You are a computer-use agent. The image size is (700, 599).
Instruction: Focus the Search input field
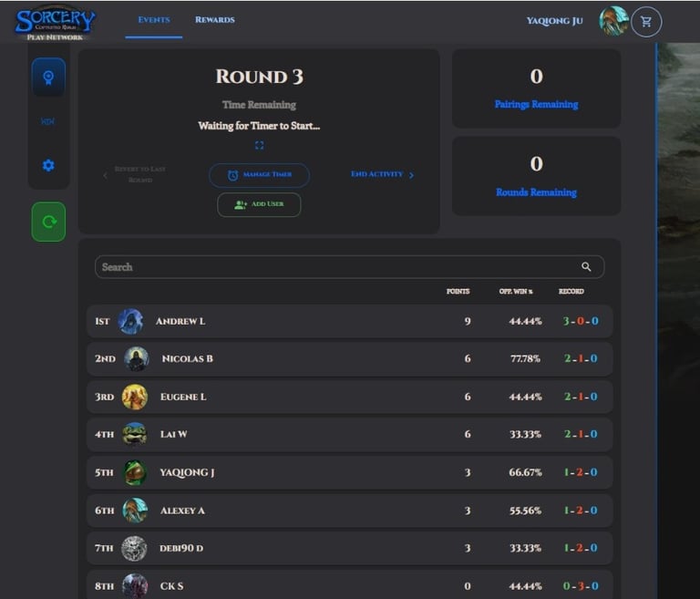tap(350, 267)
